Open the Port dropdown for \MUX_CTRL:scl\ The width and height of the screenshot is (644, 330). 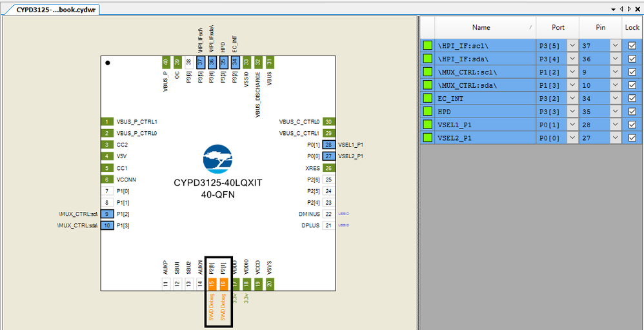pos(572,72)
